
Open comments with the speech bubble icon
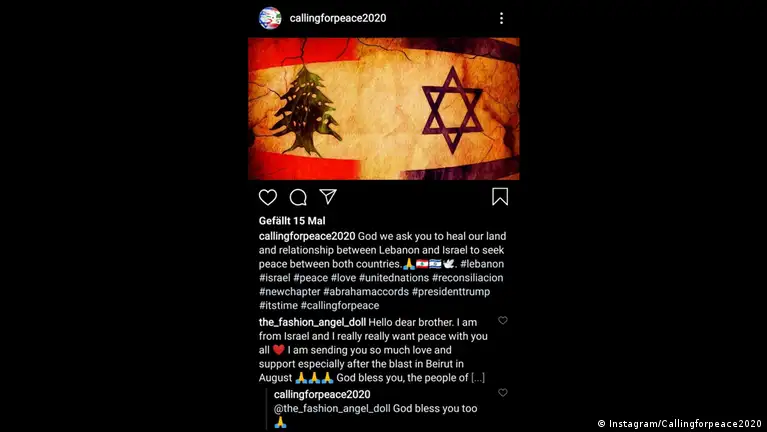pos(298,197)
